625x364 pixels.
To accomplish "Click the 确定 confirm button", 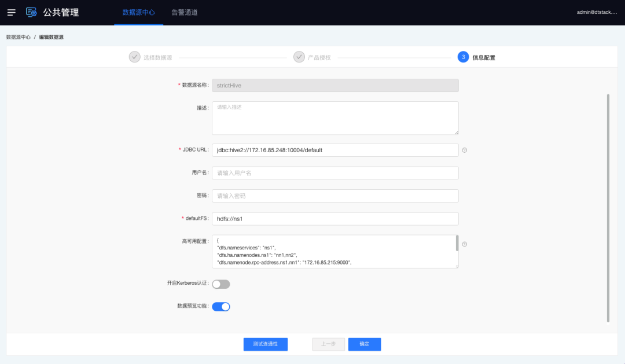I will [x=364, y=344].
